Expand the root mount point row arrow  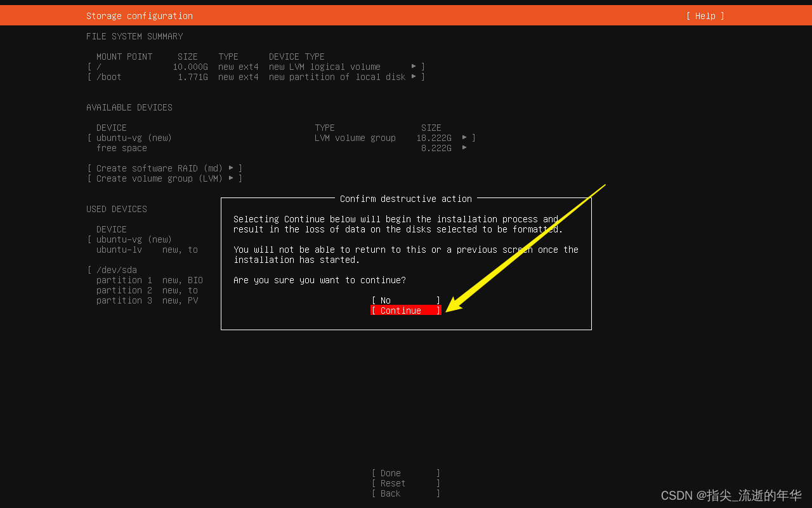point(414,67)
